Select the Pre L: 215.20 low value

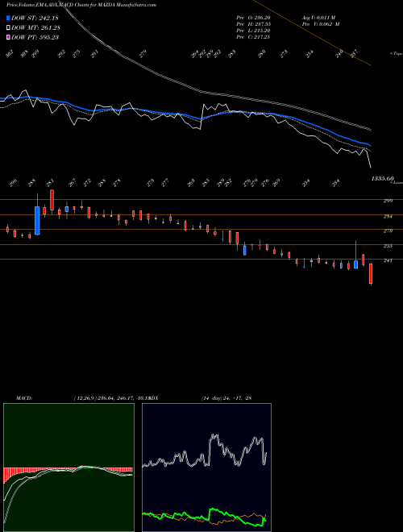pos(253,31)
